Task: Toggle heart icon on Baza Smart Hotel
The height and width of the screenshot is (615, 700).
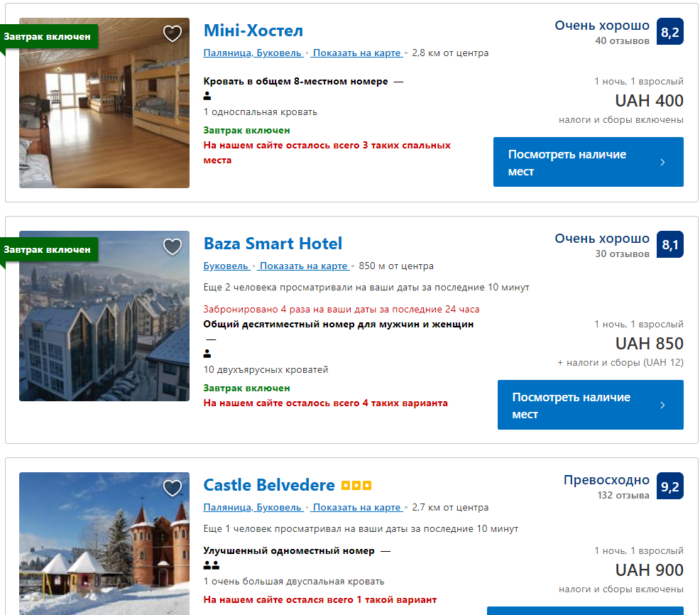Action: click(x=173, y=246)
